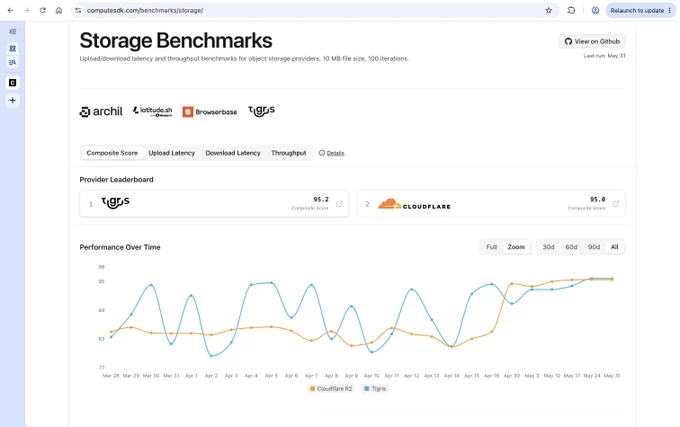Click the site info icon in address bar
This screenshot has height=427, width=680.
(x=78, y=10)
